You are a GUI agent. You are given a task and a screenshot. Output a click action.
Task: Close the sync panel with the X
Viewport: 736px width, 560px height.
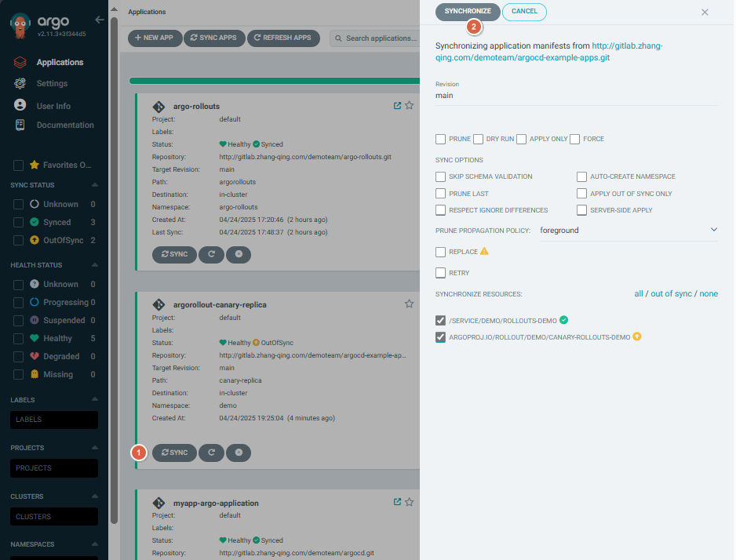tap(705, 13)
